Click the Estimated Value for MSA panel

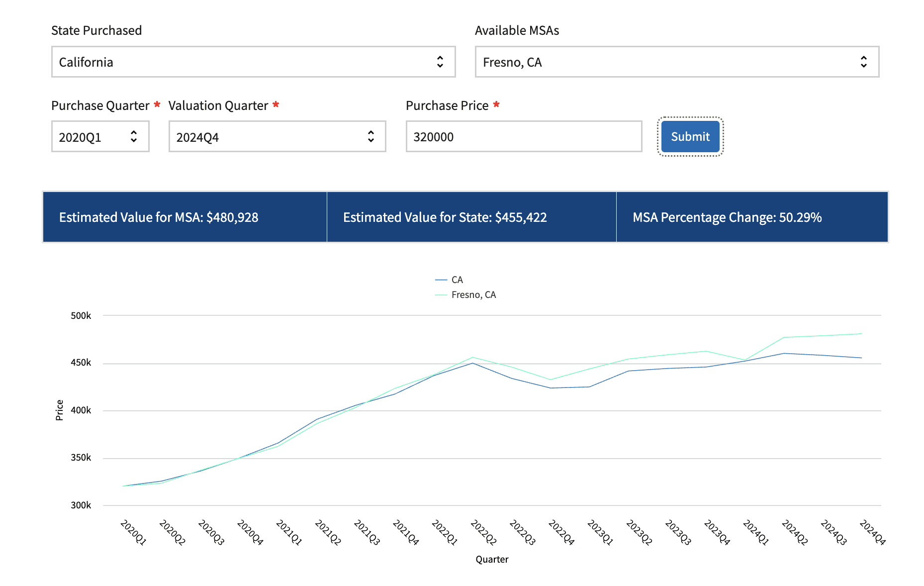pyautogui.click(x=185, y=217)
